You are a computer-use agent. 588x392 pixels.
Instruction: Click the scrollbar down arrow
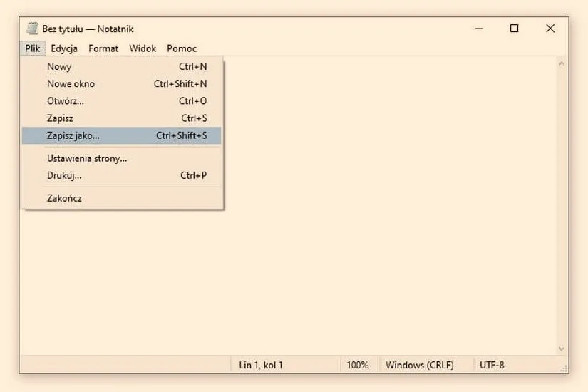[562, 349]
